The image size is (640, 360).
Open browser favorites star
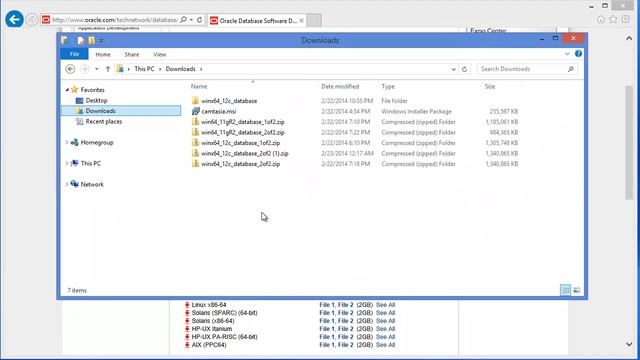coord(613,19)
